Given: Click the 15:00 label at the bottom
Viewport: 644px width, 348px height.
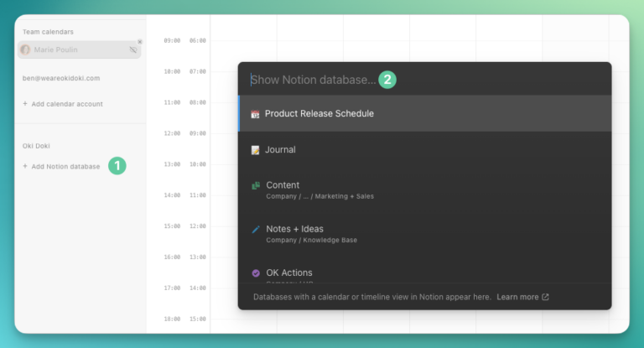Looking at the screenshot, I should click(x=198, y=319).
